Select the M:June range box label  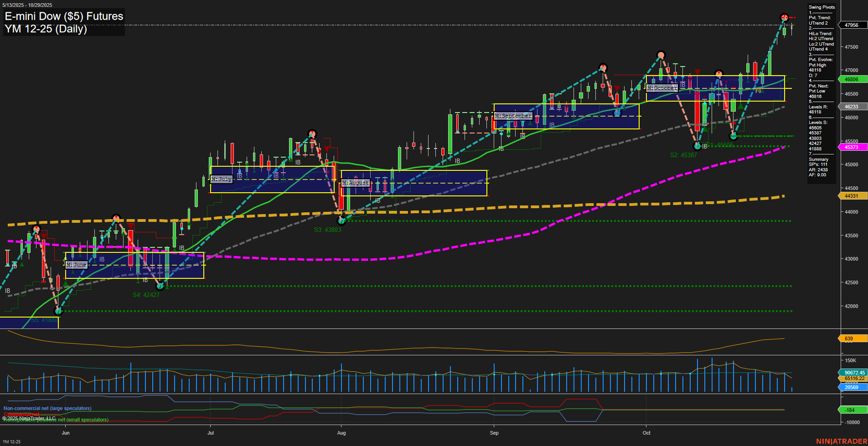[x=76, y=264]
